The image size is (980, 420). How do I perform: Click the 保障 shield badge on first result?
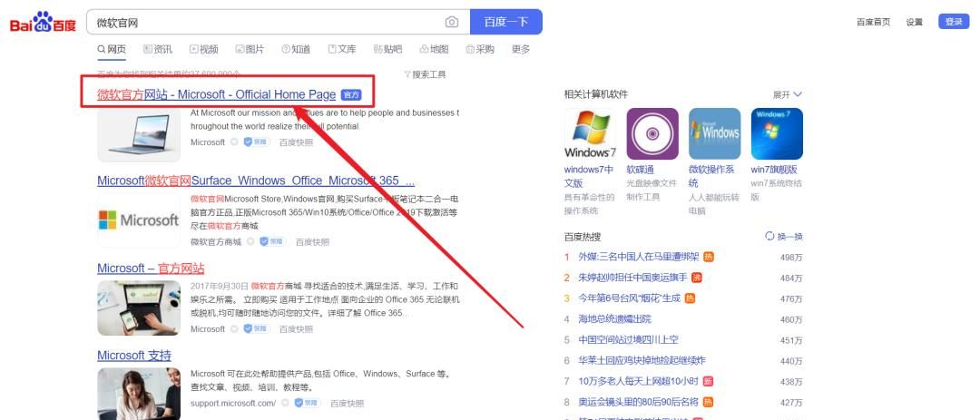256,142
